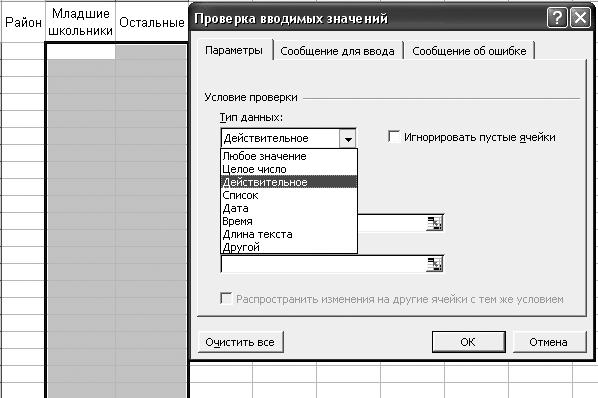Select Длина текста option
The height and width of the screenshot is (398, 598).
(289, 234)
